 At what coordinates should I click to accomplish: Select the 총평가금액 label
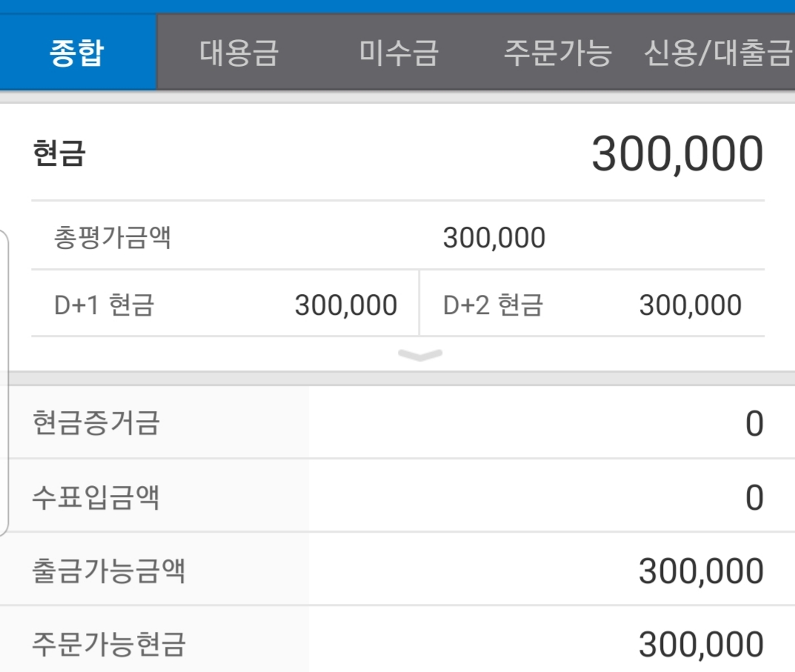[x=113, y=238]
